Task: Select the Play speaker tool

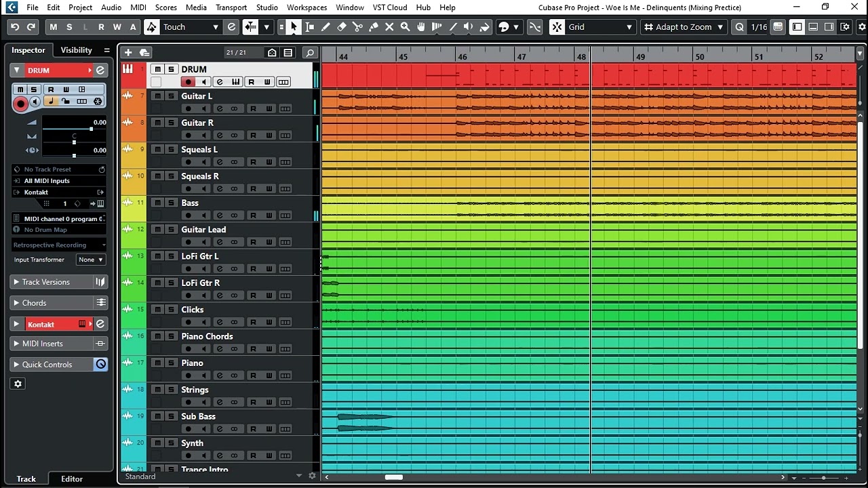Action: [469, 27]
